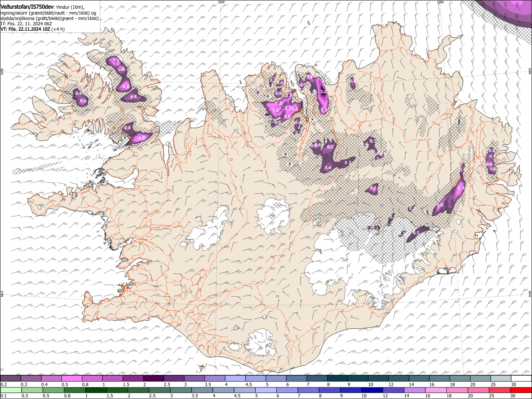The width and height of the screenshot is (532, 399).
Task: Click the Veðurstofan/IS750dev title text
Action: tap(27, 7)
